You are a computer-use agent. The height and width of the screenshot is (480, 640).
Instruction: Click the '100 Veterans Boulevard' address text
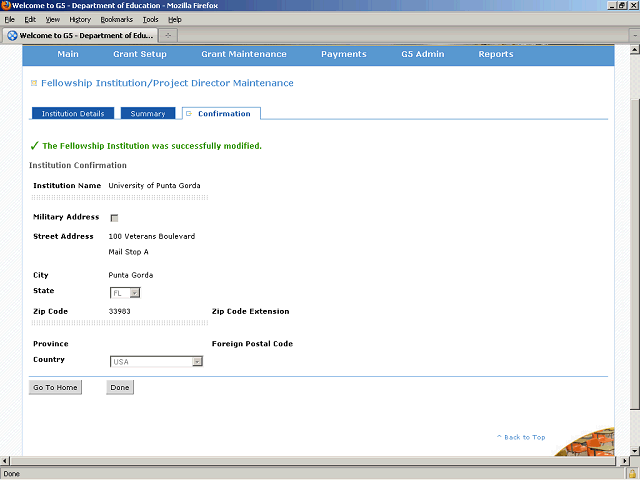pyautogui.click(x=152, y=236)
